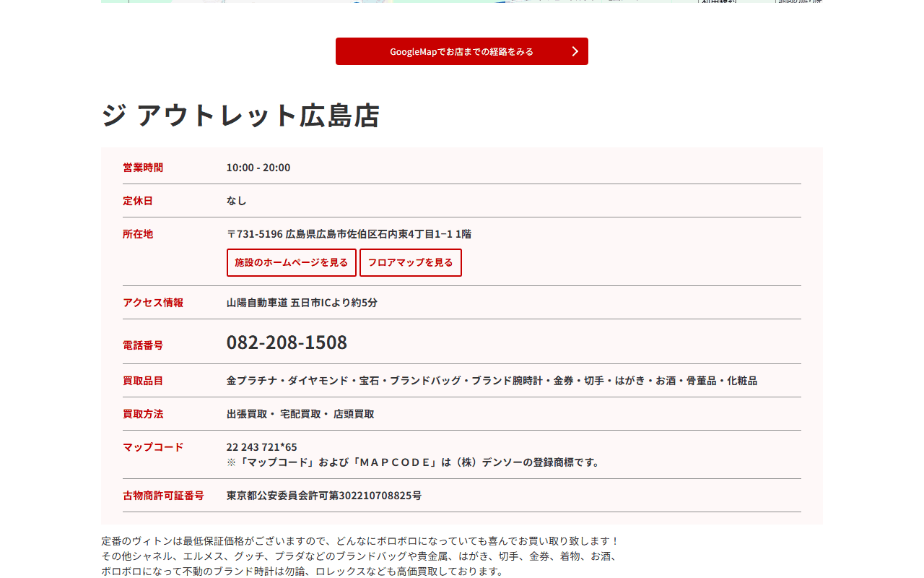924x578 pixels.
Task: Select the purchase items list starting 金プラチナ
Action: click(x=492, y=381)
